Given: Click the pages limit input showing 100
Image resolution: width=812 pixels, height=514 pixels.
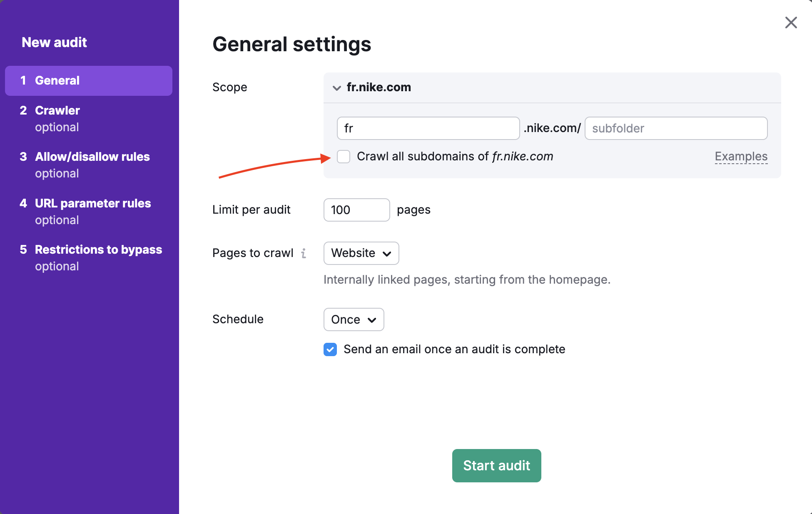Looking at the screenshot, I should [356, 210].
